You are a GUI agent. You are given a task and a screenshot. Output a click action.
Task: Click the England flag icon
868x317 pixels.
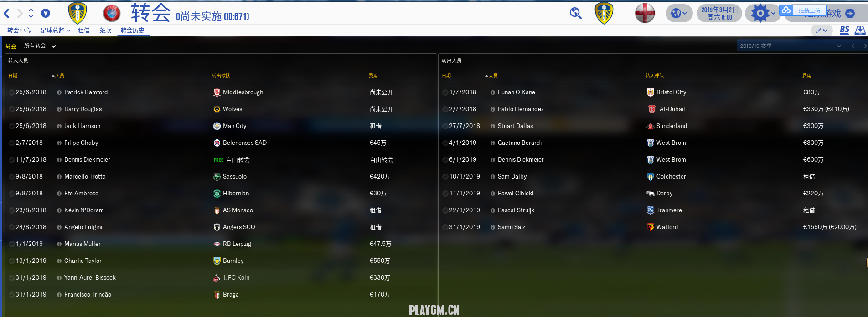[x=645, y=13]
